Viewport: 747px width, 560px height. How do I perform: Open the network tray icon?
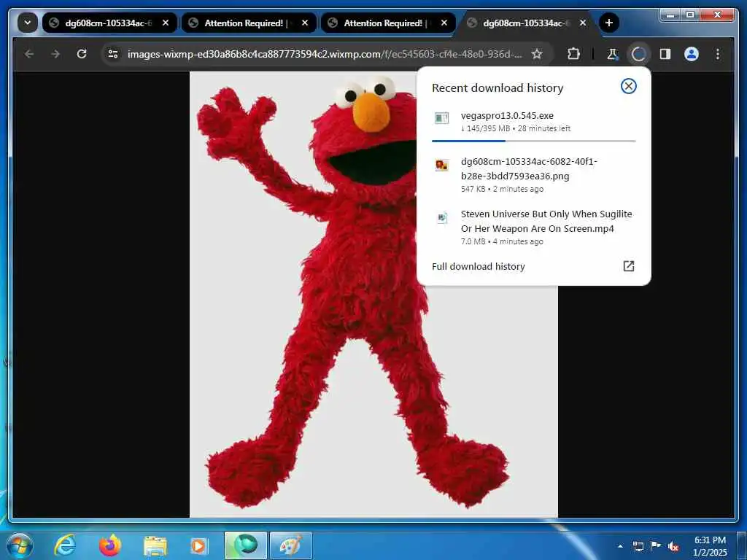[638, 546]
